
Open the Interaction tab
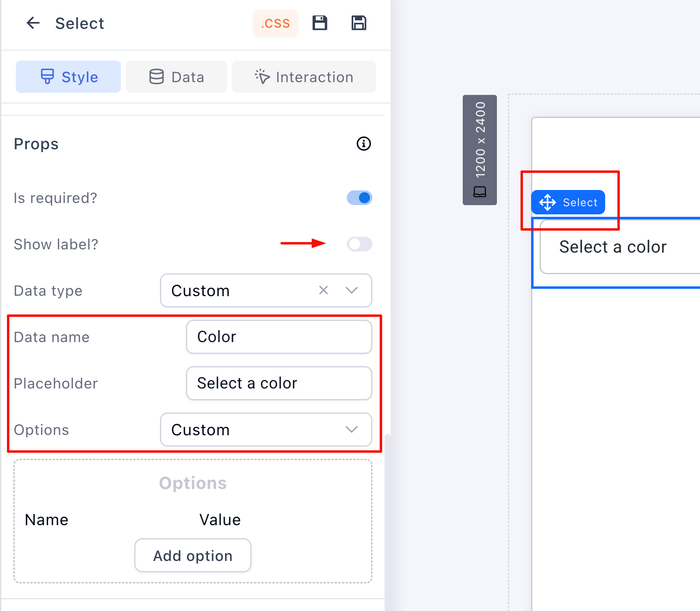pos(304,77)
